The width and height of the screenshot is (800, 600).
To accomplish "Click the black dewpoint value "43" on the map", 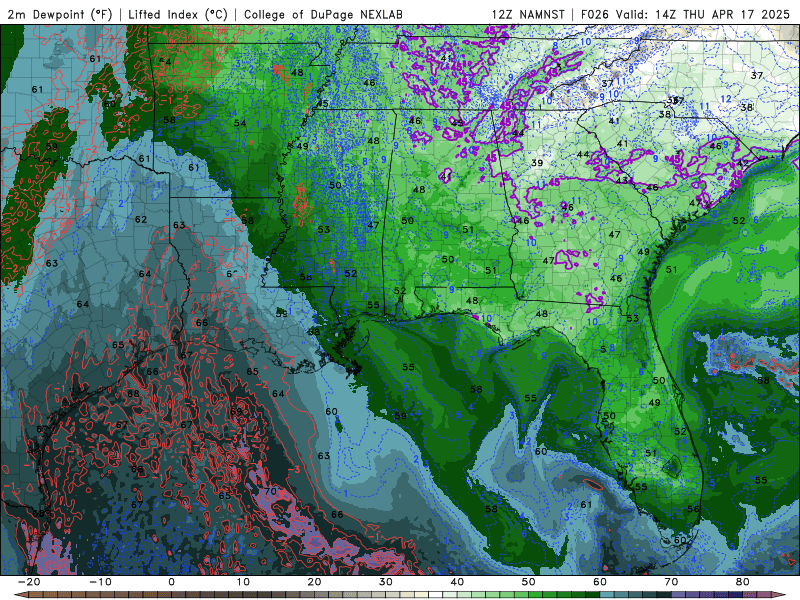I will point(621,181).
